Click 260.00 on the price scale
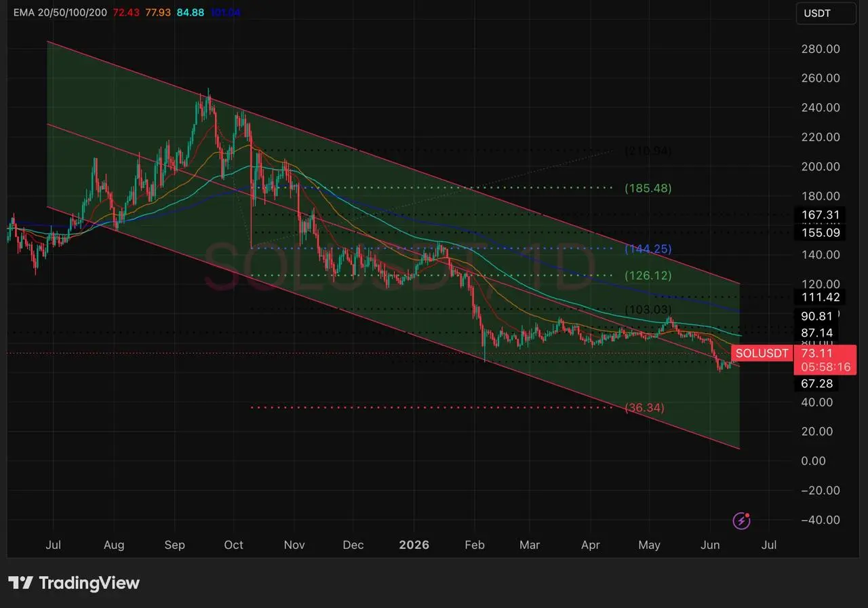Screen dimensions: 868x608 point(820,78)
